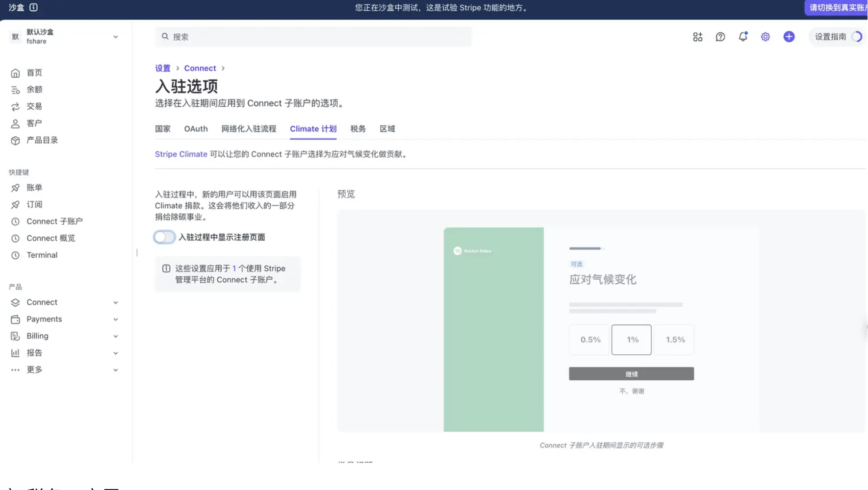The image size is (868, 490).
Task: Click the 1% option in preview
Action: pyautogui.click(x=632, y=340)
